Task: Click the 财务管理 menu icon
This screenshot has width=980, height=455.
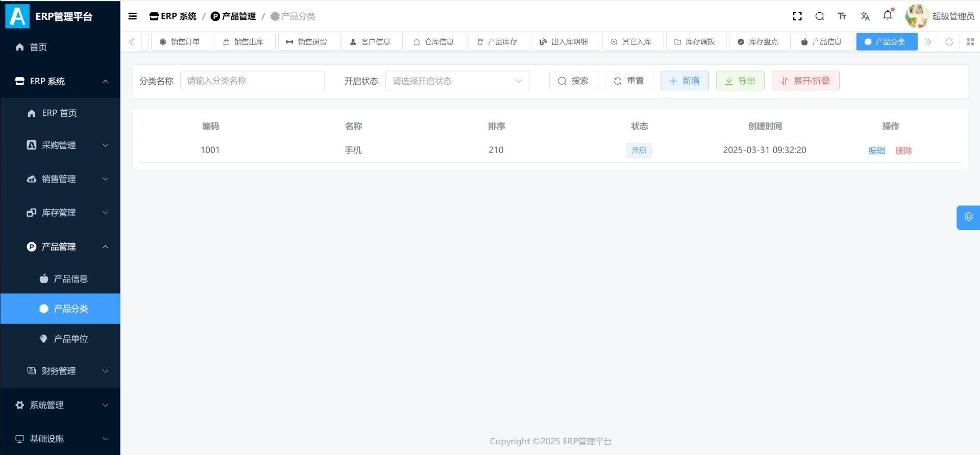Action: click(32, 371)
